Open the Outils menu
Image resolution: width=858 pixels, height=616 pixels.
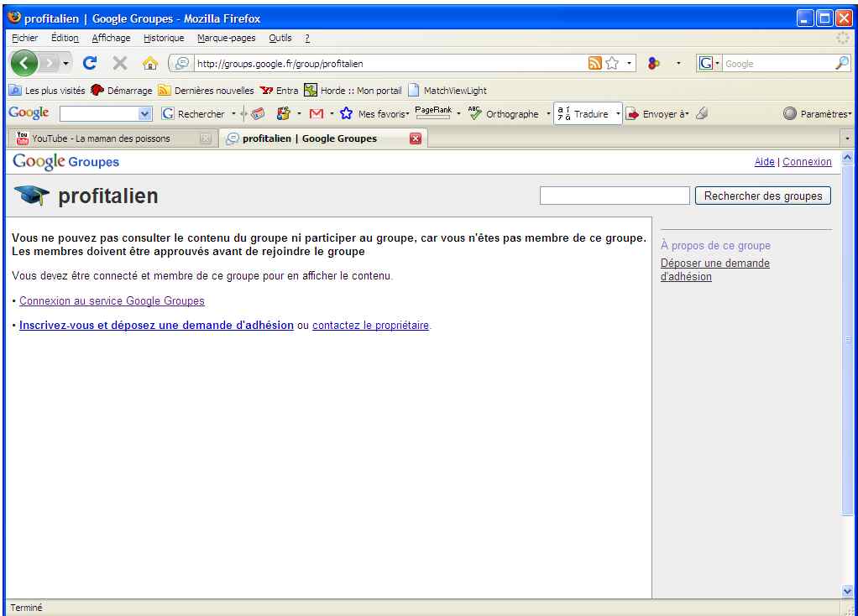pyautogui.click(x=280, y=38)
